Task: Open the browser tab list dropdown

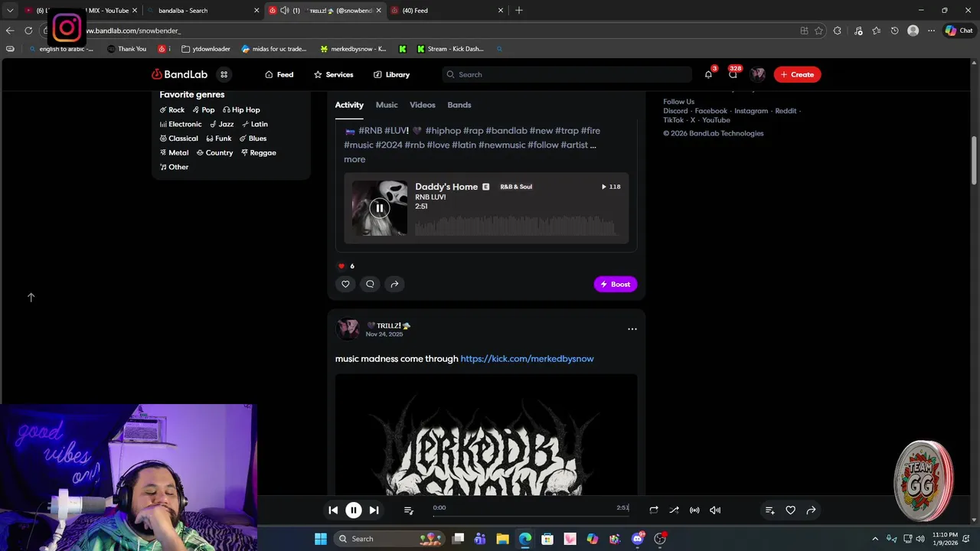Action: [x=10, y=10]
